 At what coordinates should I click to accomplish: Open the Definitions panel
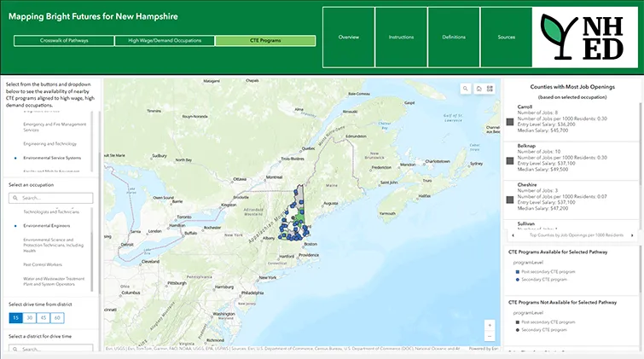(x=454, y=37)
